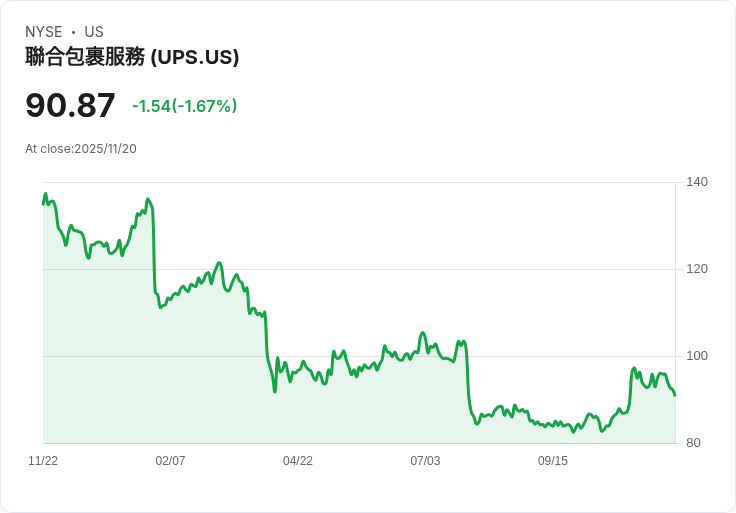Click the 120 y-axis label
This screenshot has width=736, height=513.
[697, 269]
